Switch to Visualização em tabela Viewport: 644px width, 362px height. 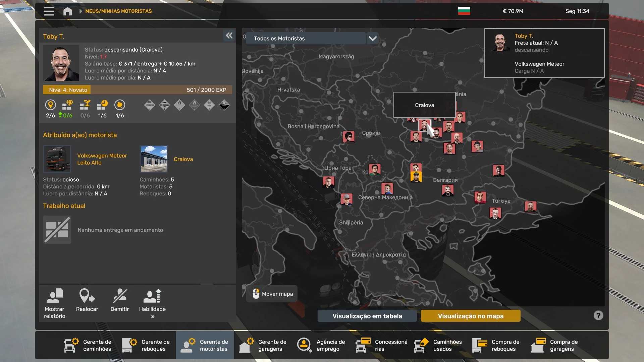click(x=367, y=316)
